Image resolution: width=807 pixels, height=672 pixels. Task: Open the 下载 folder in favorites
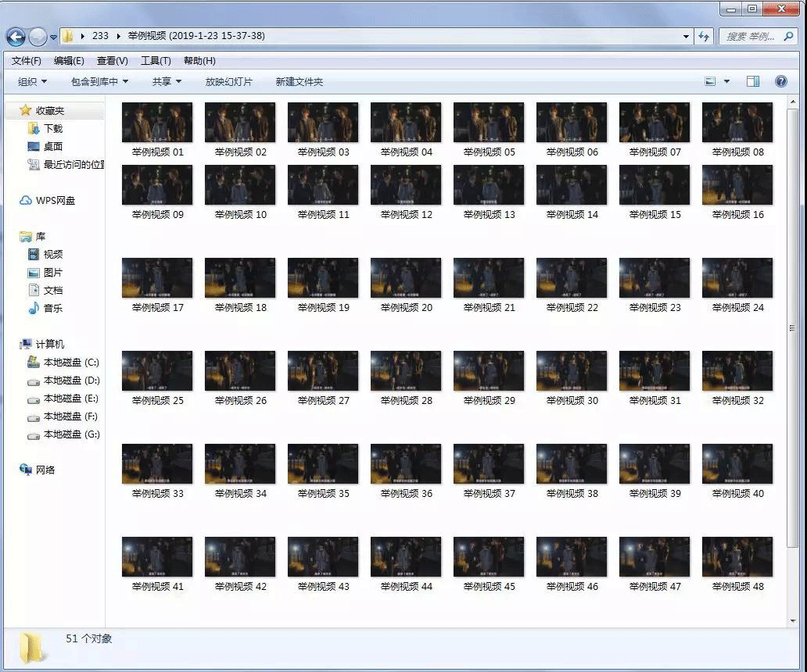(52, 128)
